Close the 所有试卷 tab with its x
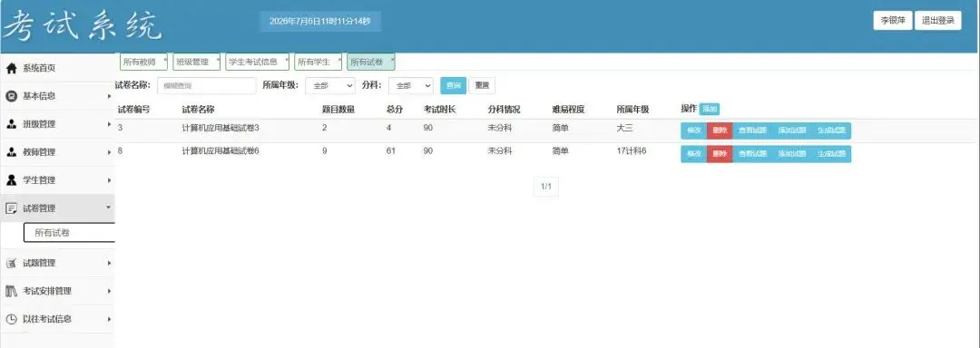Viewport: 980px width, 348px height. point(392,59)
